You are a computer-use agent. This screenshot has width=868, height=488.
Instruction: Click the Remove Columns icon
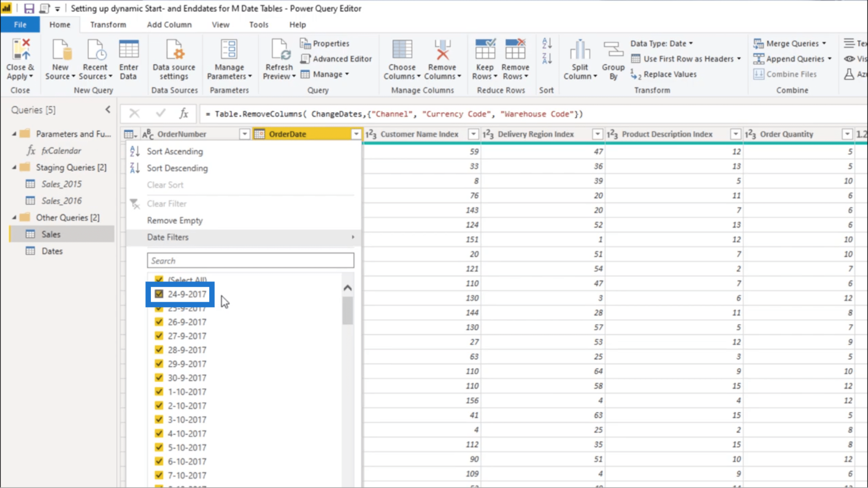tap(442, 50)
